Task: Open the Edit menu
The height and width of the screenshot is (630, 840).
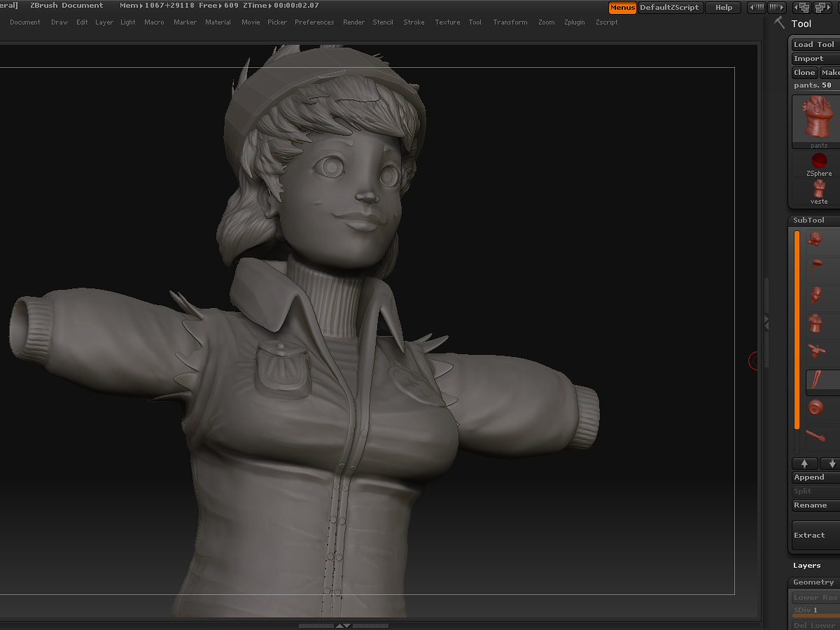Action: 82,22
